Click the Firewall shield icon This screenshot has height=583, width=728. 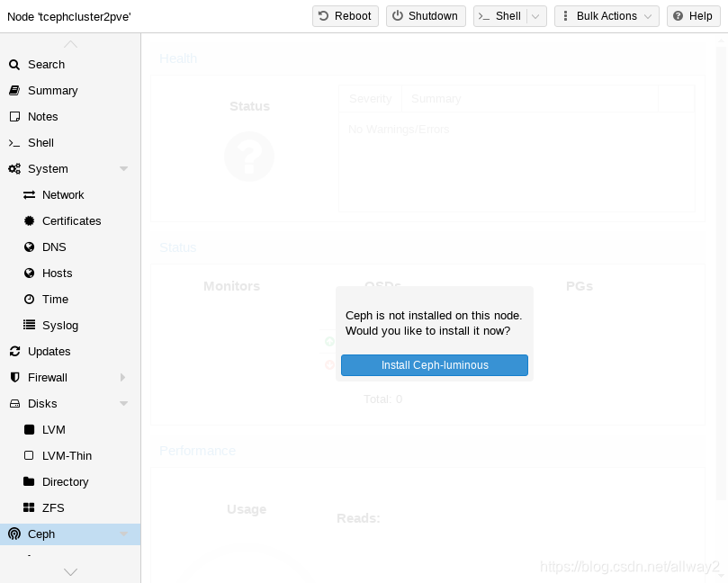pyautogui.click(x=14, y=377)
